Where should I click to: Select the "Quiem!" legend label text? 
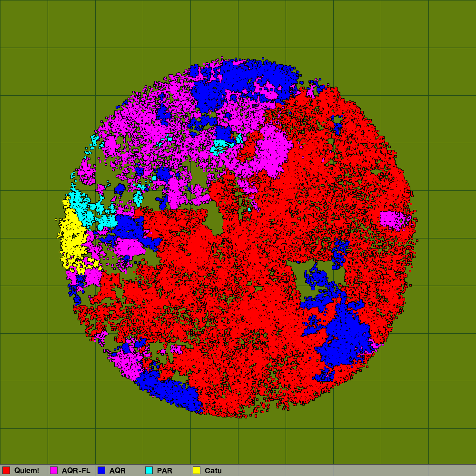tap(27, 470)
